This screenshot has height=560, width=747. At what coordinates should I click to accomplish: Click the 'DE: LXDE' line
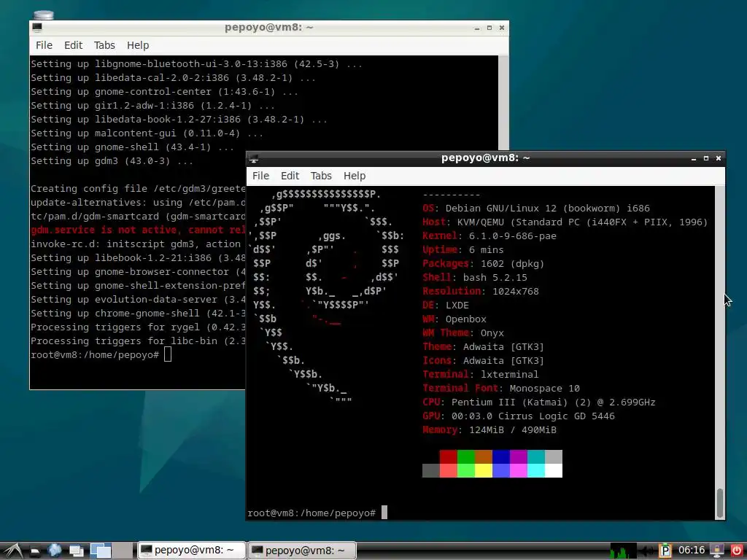[x=446, y=306]
